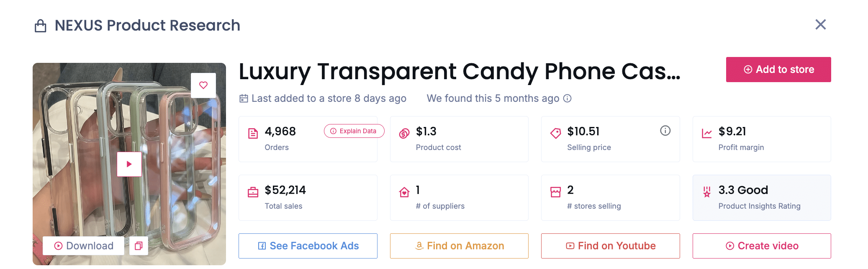Open Find on Youtube
The height and width of the screenshot is (269, 868).
point(610,246)
